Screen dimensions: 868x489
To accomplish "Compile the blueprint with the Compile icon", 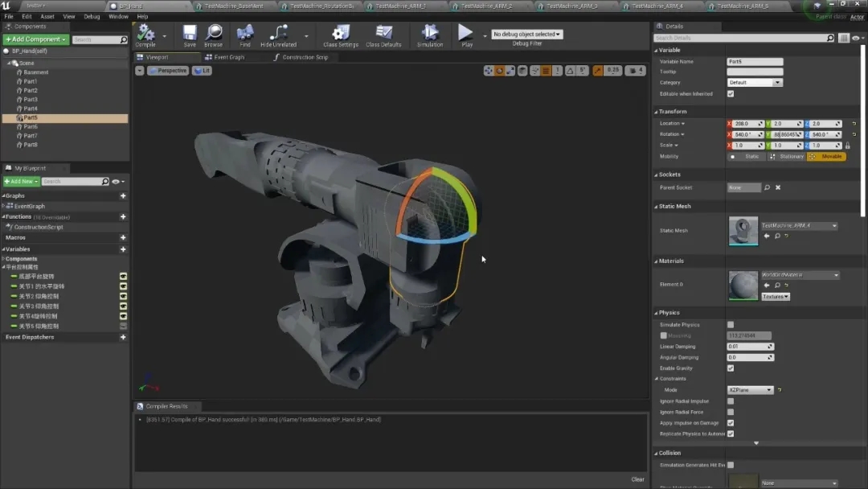I will coord(145,33).
